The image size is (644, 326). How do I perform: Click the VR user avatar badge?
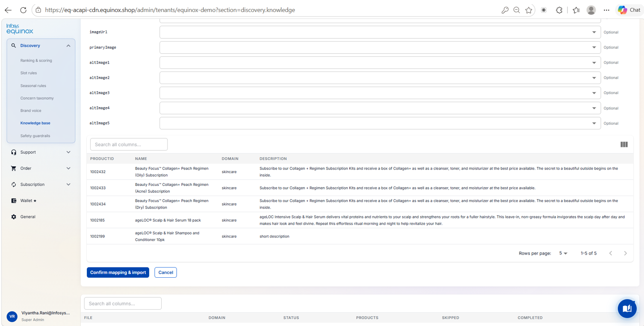click(12, 316)
